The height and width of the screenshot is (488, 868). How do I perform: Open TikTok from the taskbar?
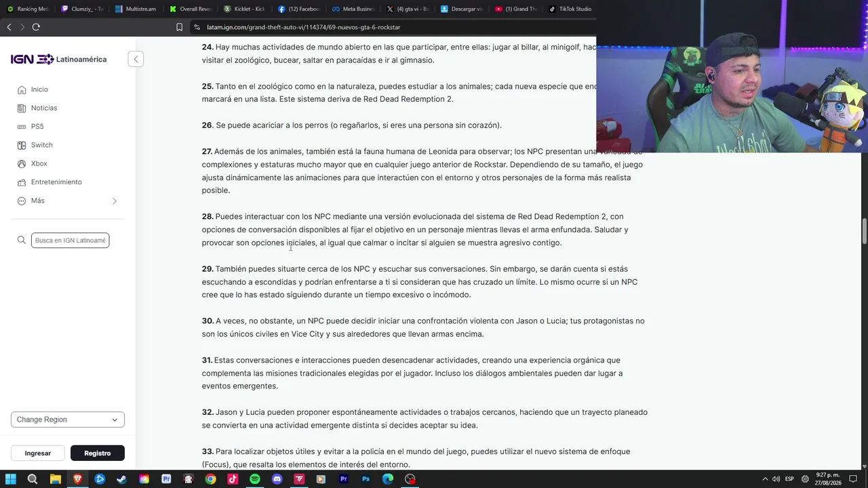click(233, 479)
